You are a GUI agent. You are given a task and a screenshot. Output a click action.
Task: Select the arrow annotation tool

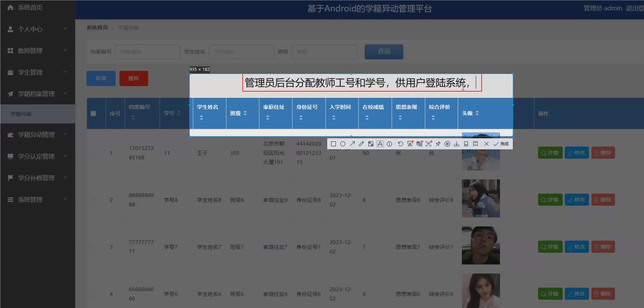(352, 144)
